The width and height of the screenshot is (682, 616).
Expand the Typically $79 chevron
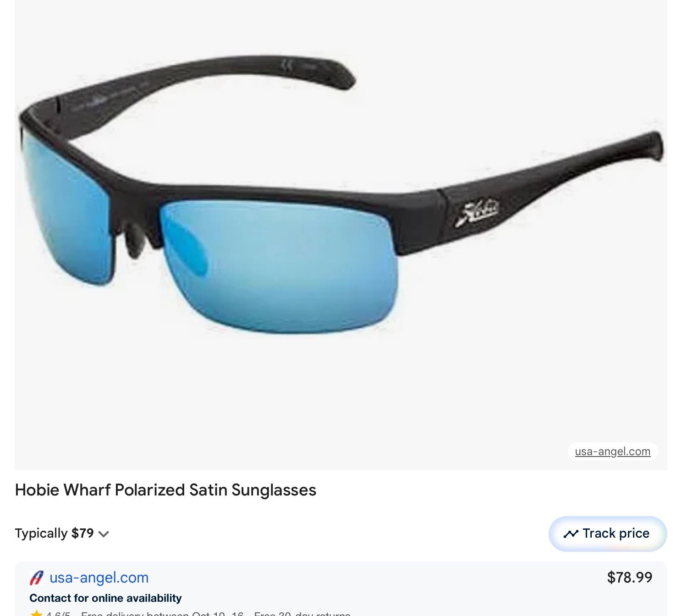point(104,534)
